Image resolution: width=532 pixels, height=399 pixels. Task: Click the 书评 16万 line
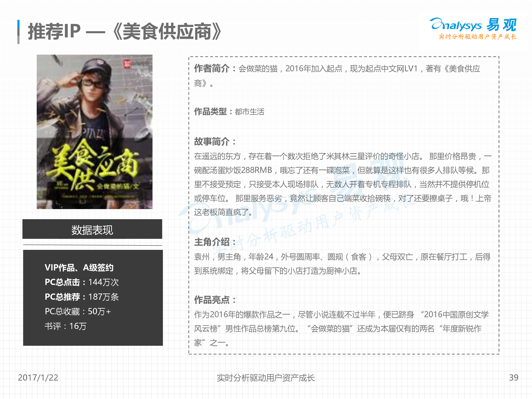click(x=65, y=326)
